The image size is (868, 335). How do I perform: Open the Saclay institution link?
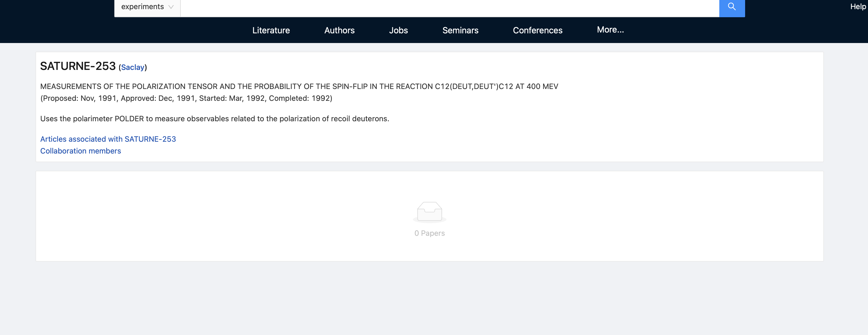(132, 67)
